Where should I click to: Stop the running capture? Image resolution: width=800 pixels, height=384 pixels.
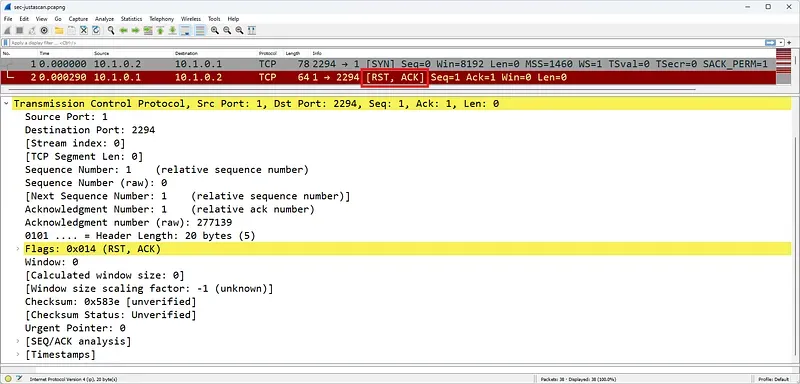[19, 31]
